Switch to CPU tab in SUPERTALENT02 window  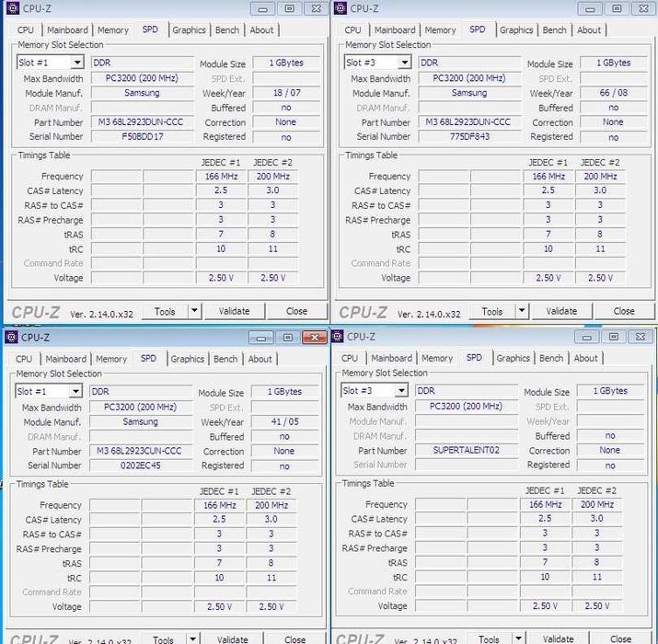tap(350, 358)
